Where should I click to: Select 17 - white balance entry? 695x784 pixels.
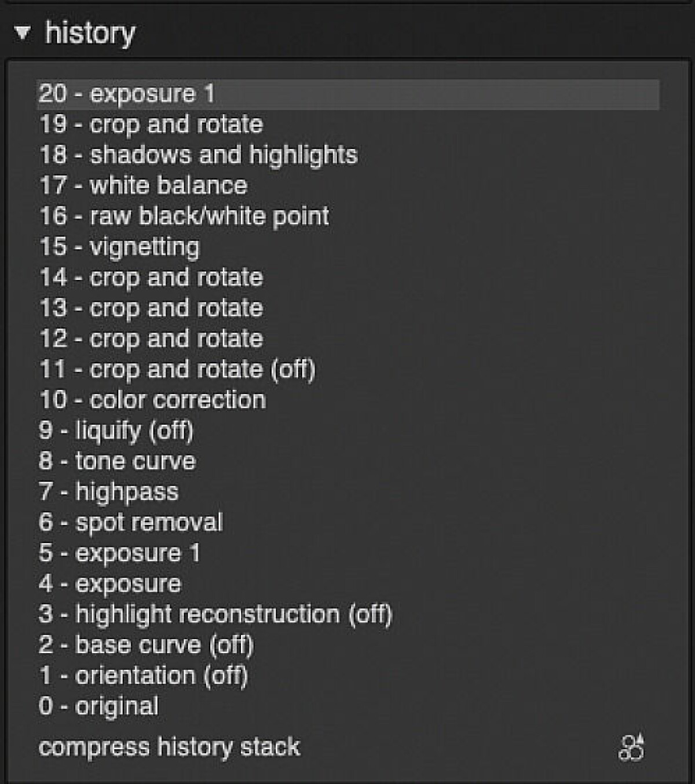[348, 186]
